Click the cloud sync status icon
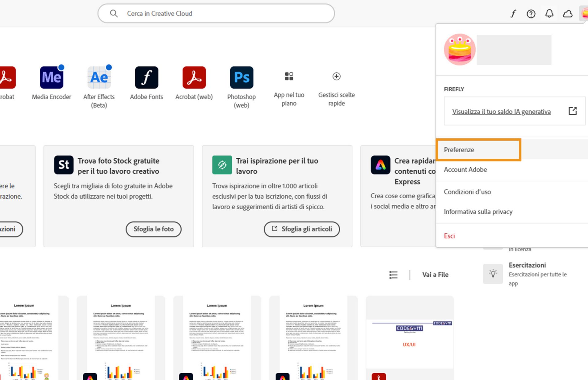The image size is (588, 380). (x=567, y=14)
